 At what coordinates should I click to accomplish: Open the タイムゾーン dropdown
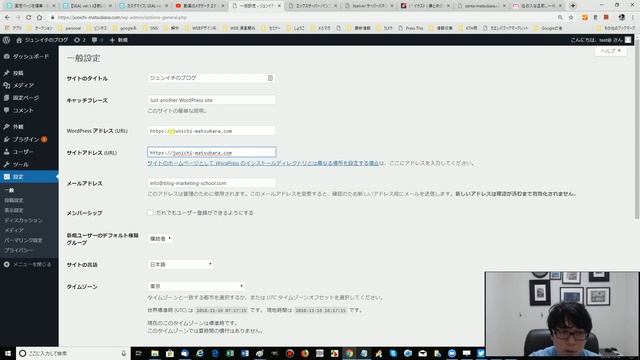196,286
